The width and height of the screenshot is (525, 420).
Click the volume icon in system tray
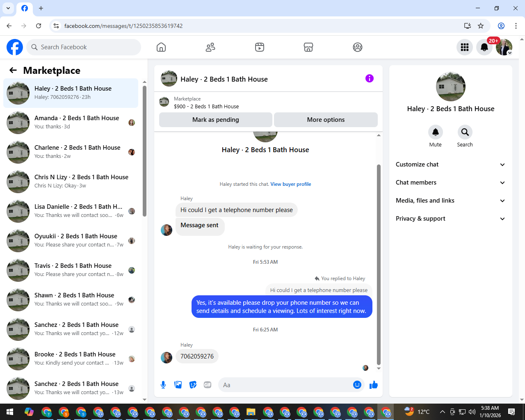point(472,412)
